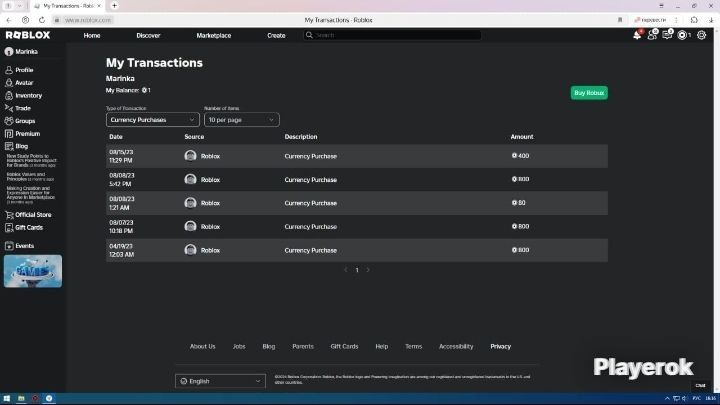This screenshot has height=405, width=720.
Task: Open the Privacy footer link
Action: (501, 346)
